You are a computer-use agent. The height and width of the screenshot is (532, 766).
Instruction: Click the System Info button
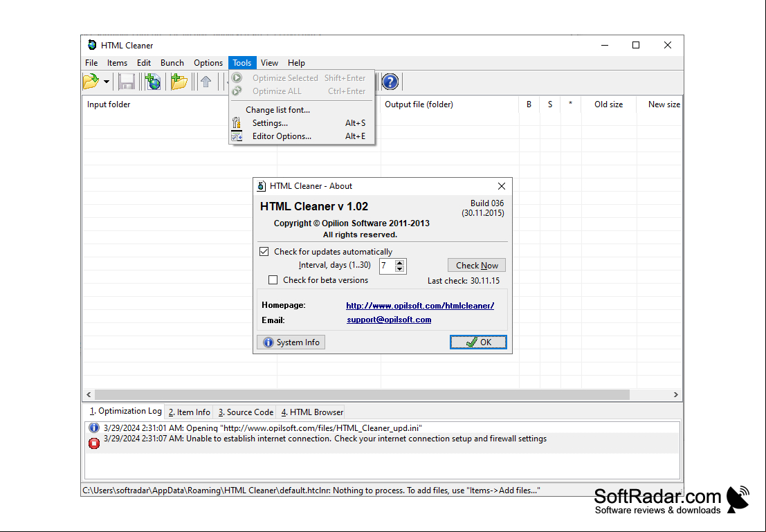(x=291, y=342)
